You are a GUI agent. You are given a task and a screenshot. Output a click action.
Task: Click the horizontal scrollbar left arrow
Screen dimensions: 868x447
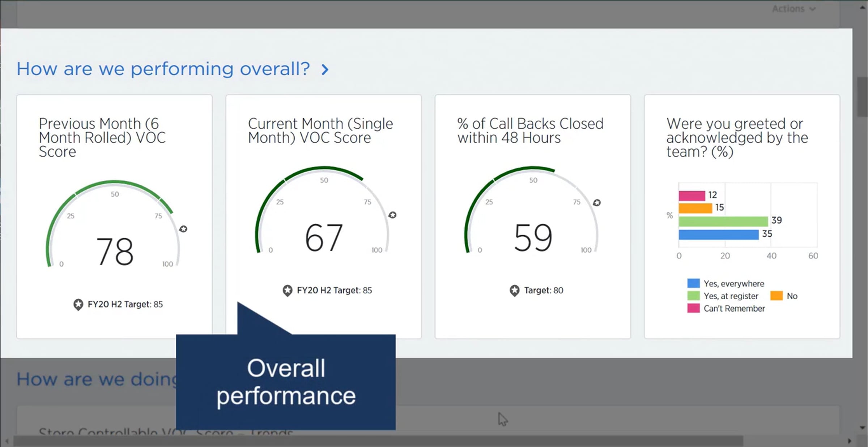point(7,441)
